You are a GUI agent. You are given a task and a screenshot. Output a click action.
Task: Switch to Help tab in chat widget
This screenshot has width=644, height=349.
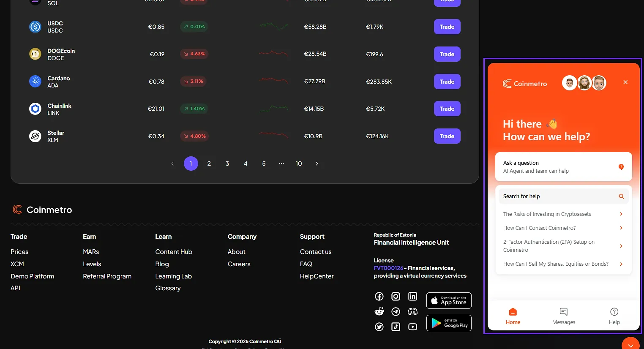(614, 316)
